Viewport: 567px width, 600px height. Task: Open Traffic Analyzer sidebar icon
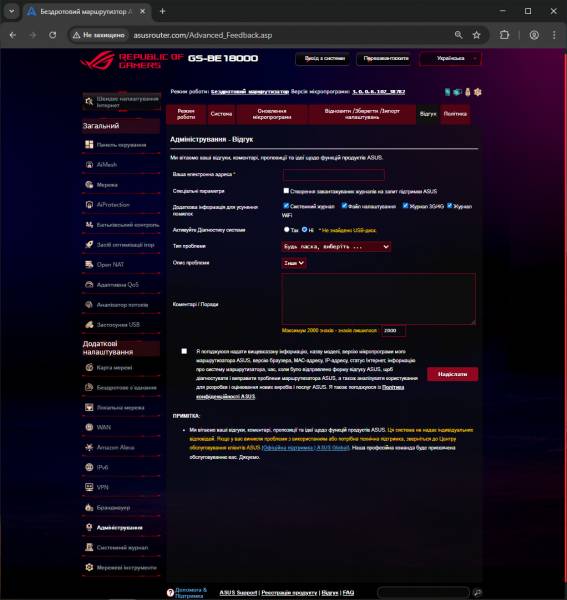point(89,305)
